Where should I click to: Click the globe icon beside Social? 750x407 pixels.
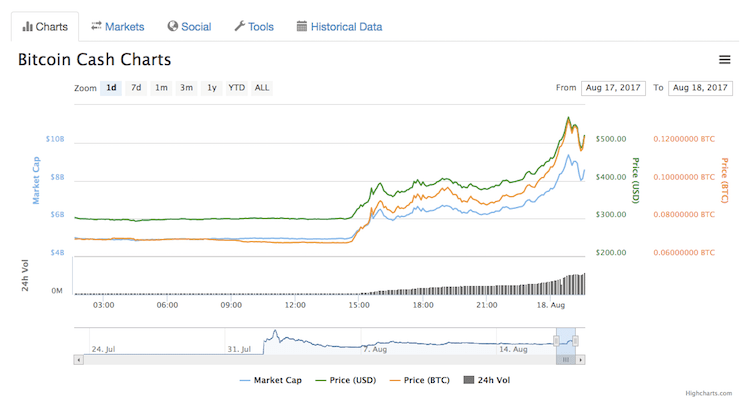tap(172, 26)
